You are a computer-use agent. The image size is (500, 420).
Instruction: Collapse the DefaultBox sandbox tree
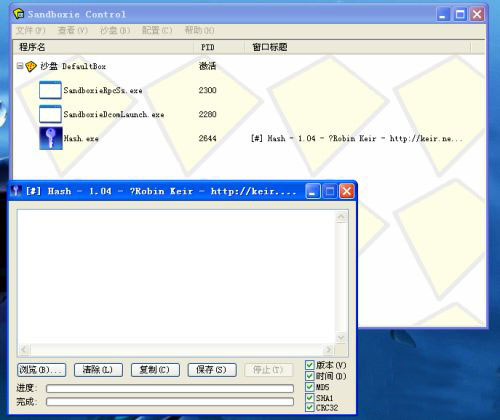pos(20,66)
